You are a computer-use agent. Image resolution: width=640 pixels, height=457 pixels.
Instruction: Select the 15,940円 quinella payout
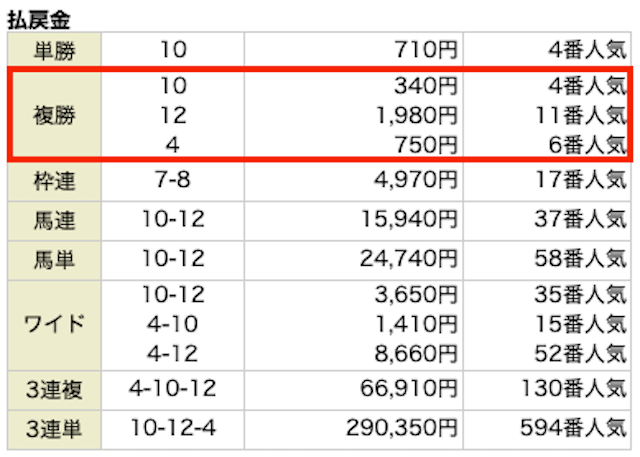click(409, 220)
